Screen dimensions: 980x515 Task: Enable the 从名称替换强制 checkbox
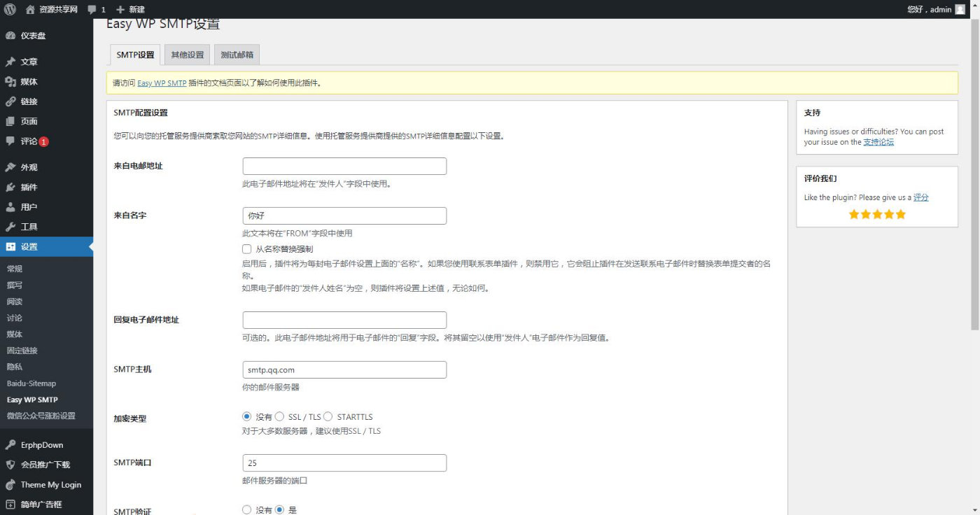click(x=247, y=248)
